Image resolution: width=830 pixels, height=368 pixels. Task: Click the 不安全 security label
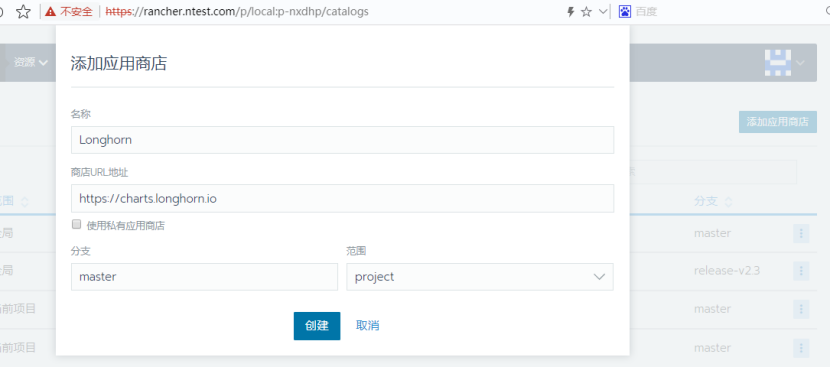[x=76, y=12]
